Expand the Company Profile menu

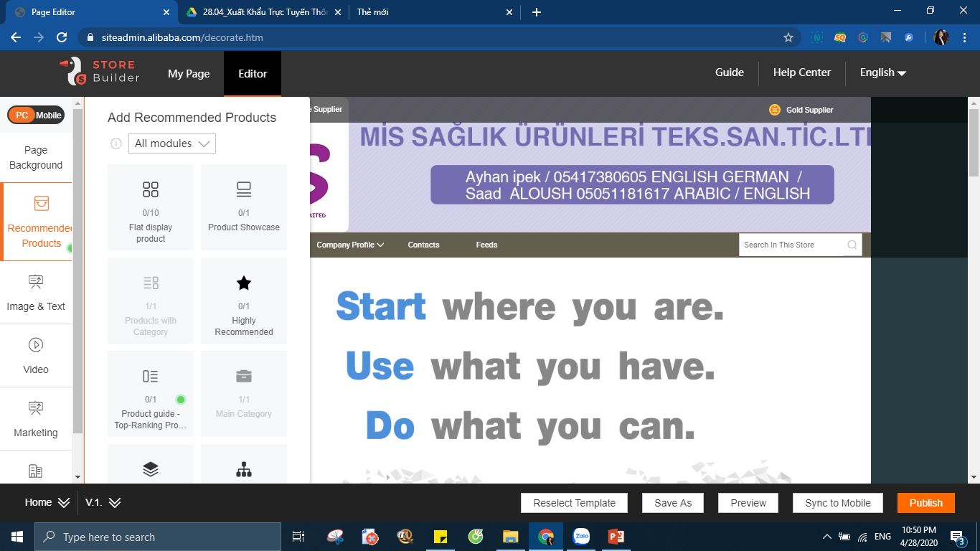coord(350,245)
